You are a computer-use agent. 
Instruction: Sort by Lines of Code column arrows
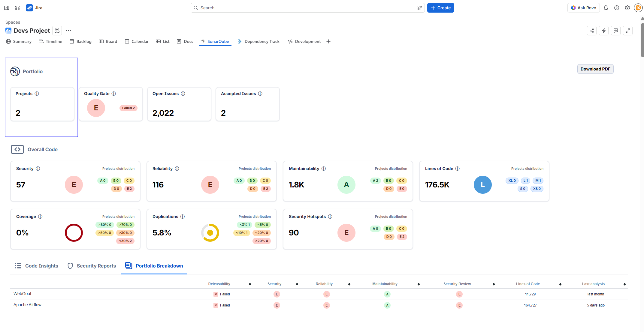coord(560,284)
